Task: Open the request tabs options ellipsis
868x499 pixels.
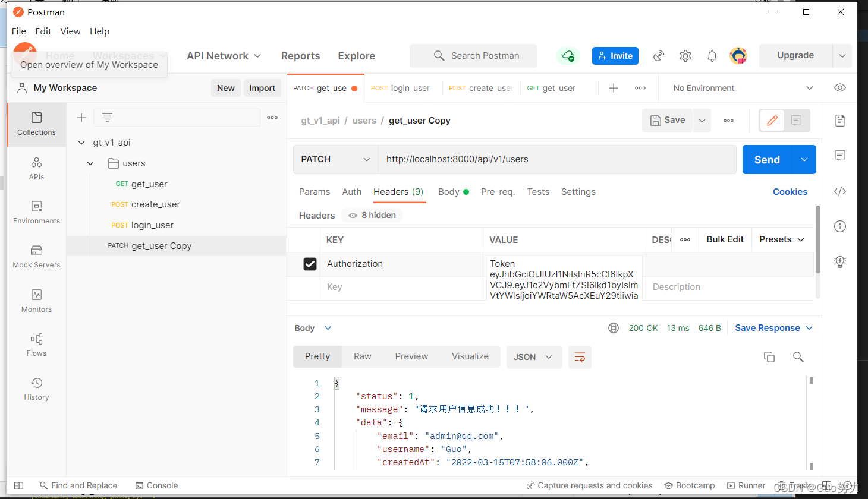Action: tap(640, 88)
